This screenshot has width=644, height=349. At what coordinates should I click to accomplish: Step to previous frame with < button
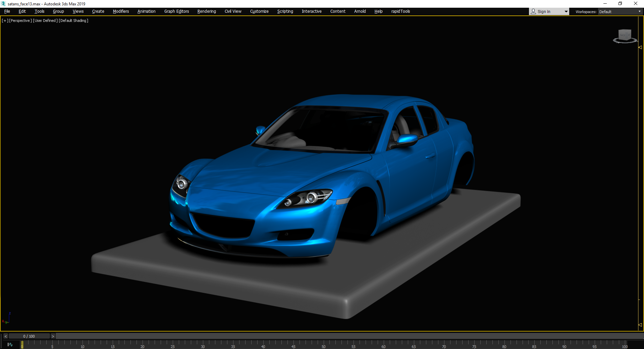(x=6, y=336)
